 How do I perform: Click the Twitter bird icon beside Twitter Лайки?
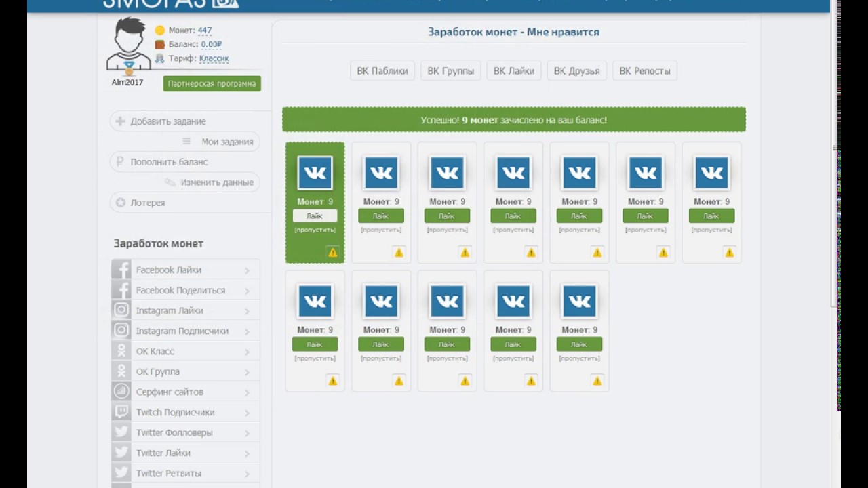click(121, 453)
